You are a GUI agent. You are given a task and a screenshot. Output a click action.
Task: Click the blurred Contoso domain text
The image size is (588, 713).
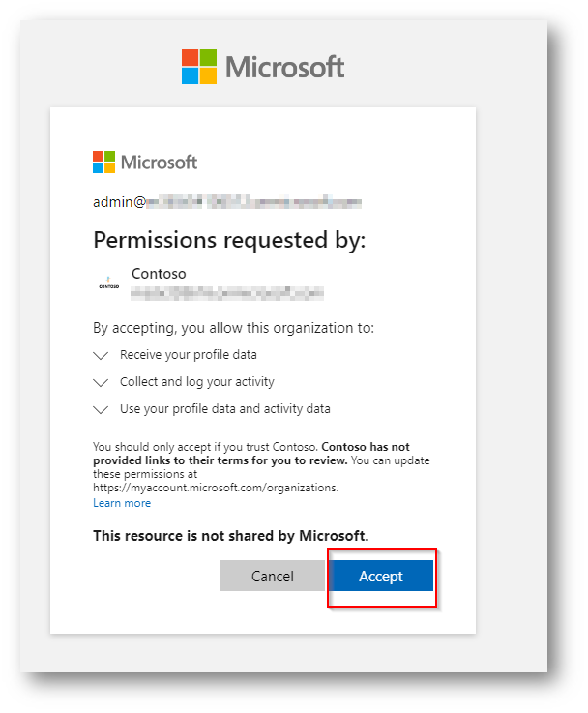(x=226, y=291)
